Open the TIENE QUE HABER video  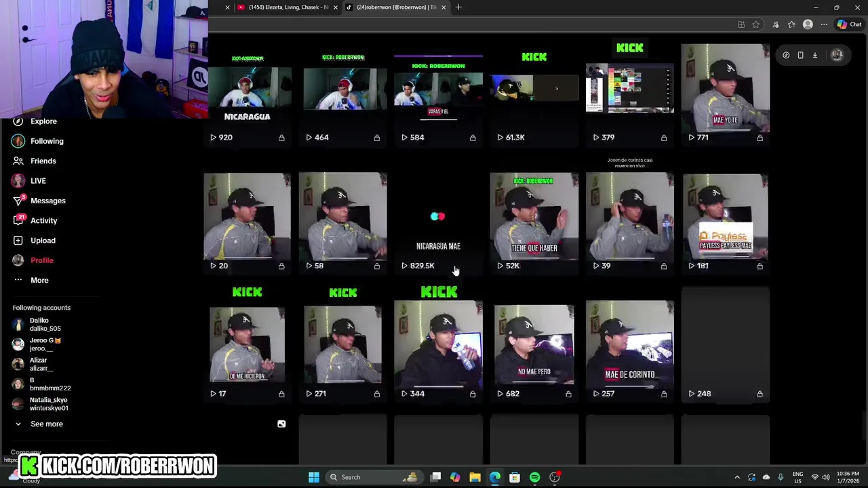coord(534,216)
